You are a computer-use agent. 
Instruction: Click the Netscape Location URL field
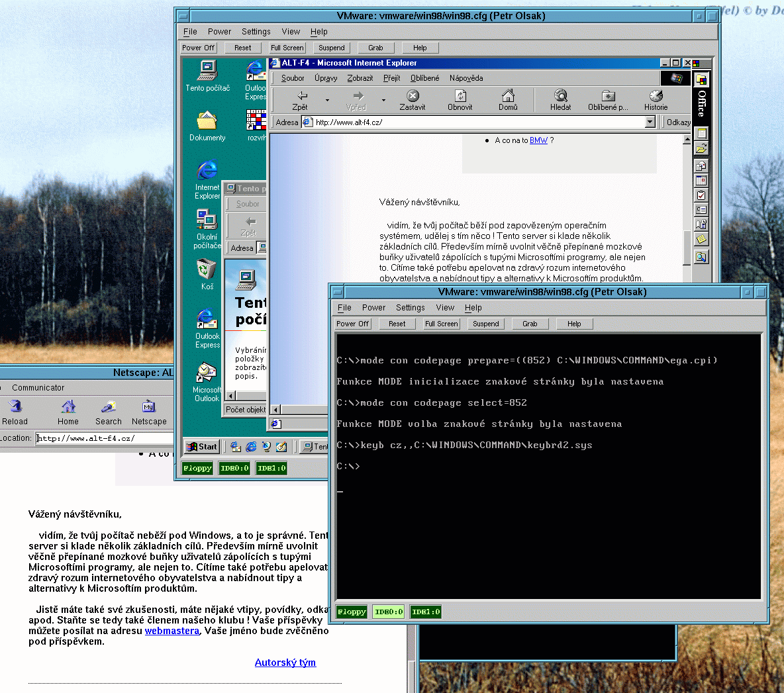point(103,438)
